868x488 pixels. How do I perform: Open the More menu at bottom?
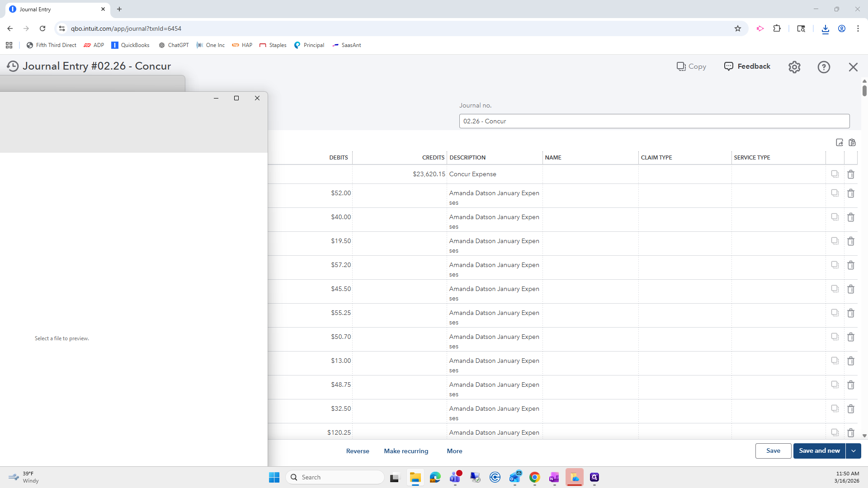(x=454, y=451)
